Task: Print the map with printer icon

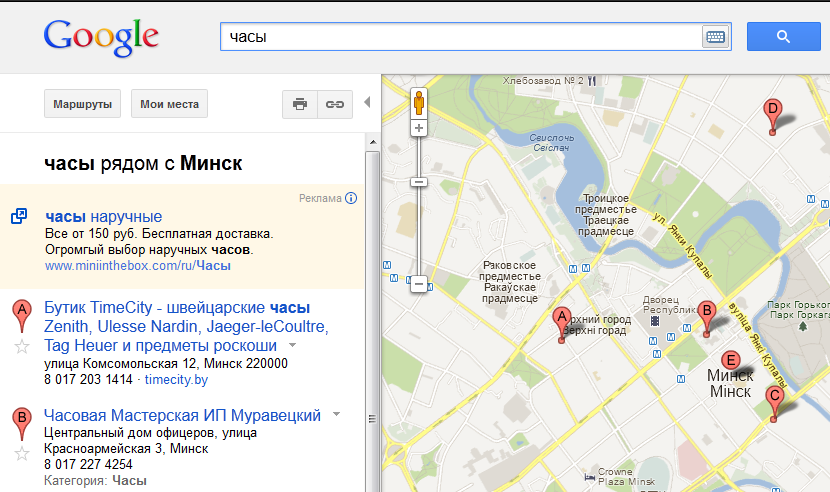Action: point(300,104)
